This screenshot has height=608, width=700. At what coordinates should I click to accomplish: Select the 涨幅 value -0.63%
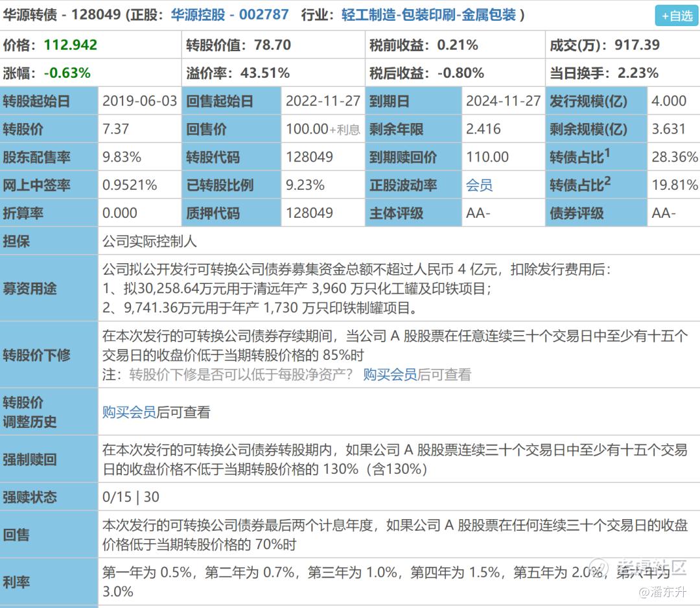pyautogui.click(x=67, y=73)
